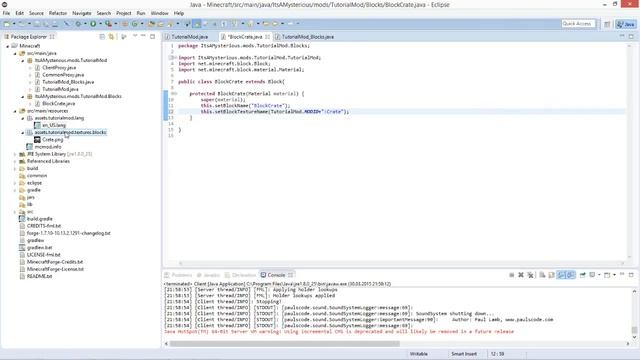Screen dimensions: 640x360
Task: Switch to the Problems tab
Action: (x=178, y=275)
